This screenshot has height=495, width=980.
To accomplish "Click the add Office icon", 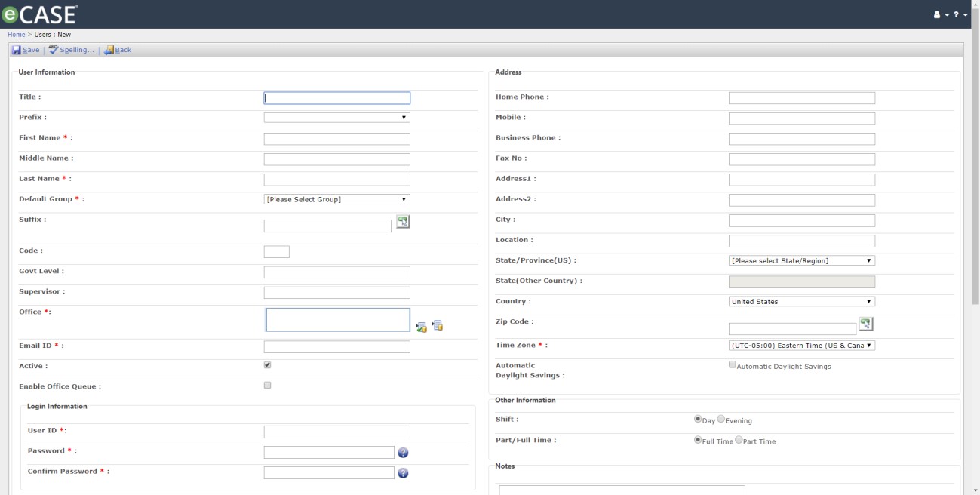I will click(421, 327).
